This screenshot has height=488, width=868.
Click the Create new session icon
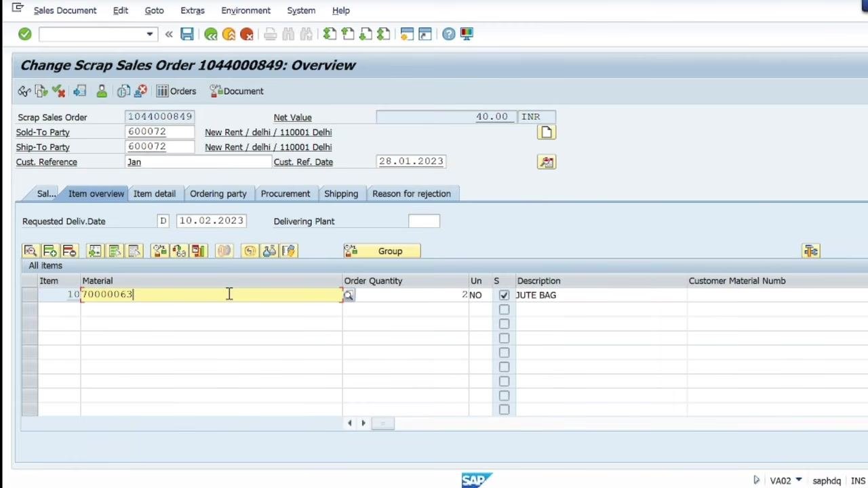[407, 34]
